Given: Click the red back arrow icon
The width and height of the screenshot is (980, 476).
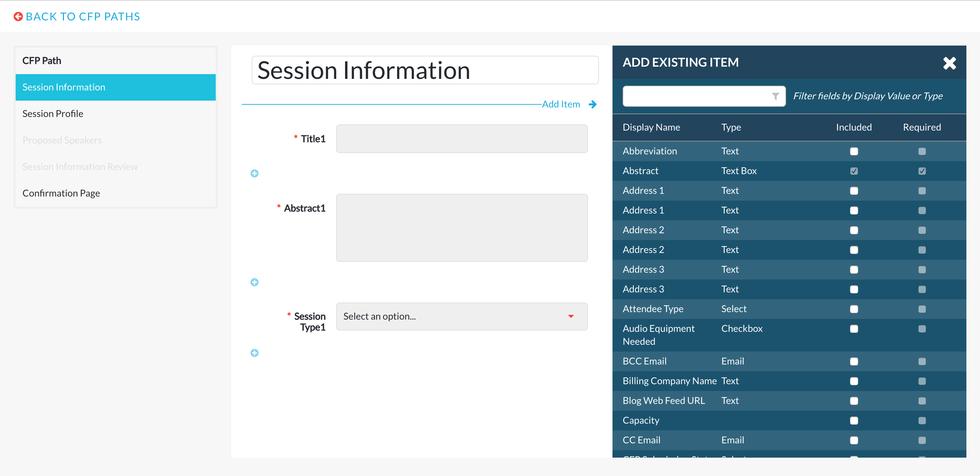Looking at the screenshot, I should (x=18, y=16).
